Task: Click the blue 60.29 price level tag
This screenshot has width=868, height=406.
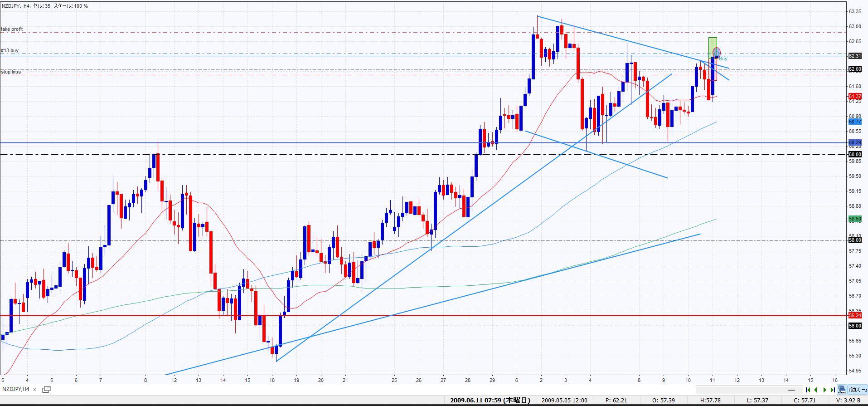Action: coord(854,142)
